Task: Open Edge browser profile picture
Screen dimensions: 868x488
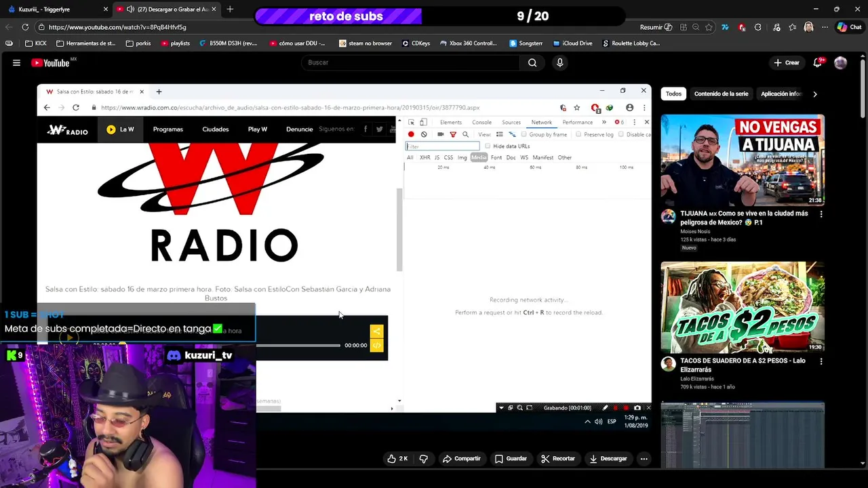Action: (x=808, y=27)
